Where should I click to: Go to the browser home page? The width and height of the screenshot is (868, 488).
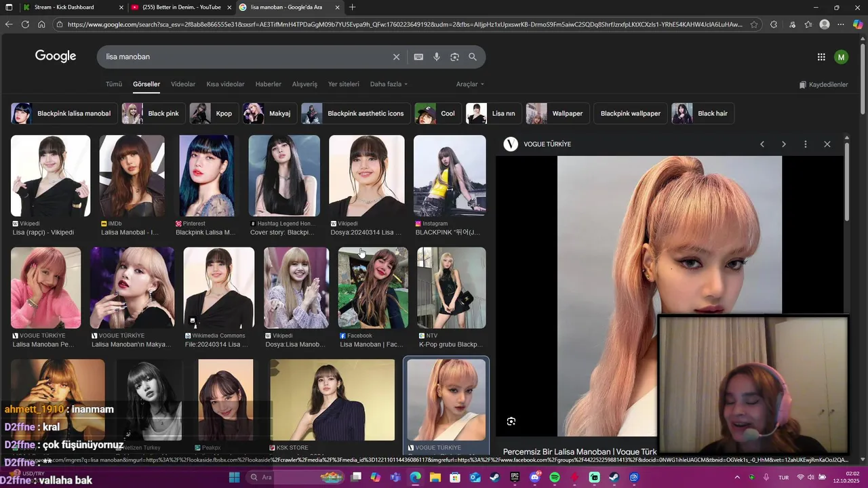(x=41, y=24)
